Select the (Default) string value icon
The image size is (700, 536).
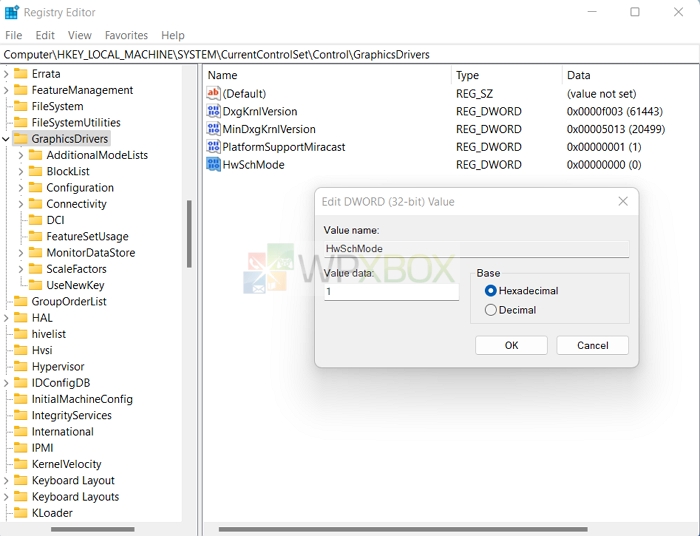(x=213, y=93)
